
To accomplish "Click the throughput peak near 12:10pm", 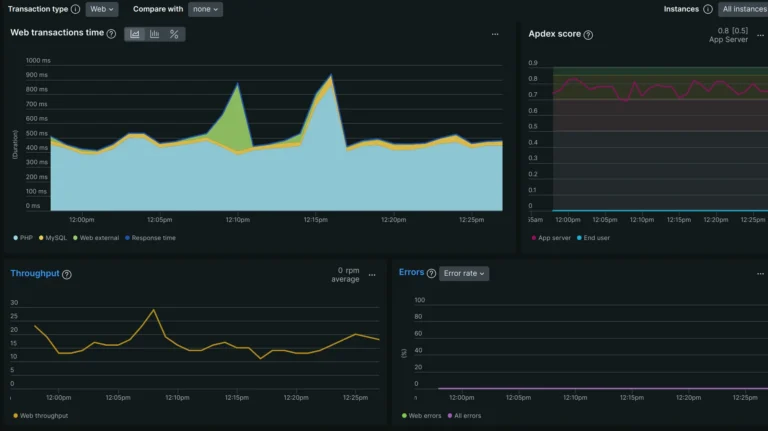I will 154,310.
